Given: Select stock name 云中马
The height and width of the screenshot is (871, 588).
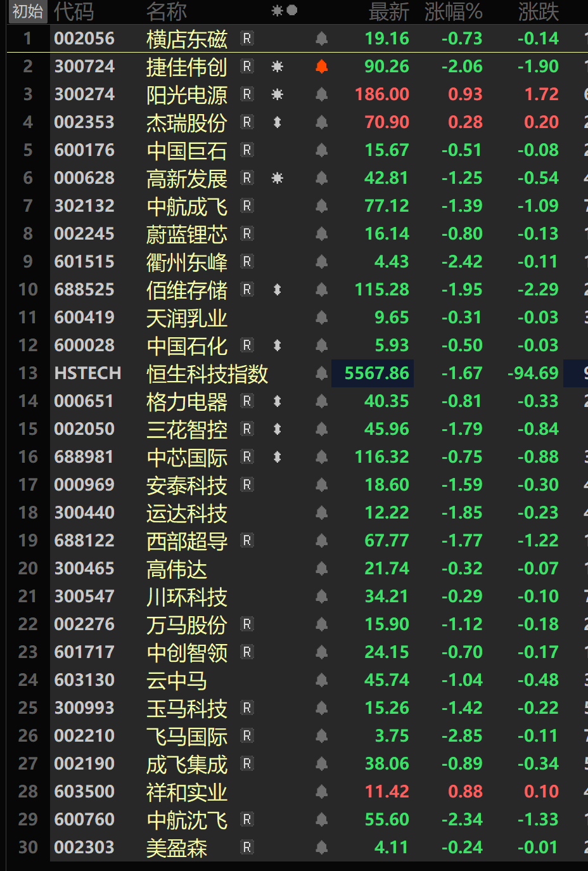Looking at the screenshot, I should 177,680.
